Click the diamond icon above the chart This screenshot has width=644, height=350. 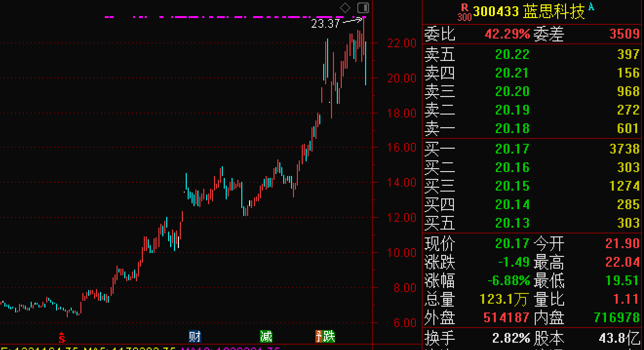click(x=345, y=8)
